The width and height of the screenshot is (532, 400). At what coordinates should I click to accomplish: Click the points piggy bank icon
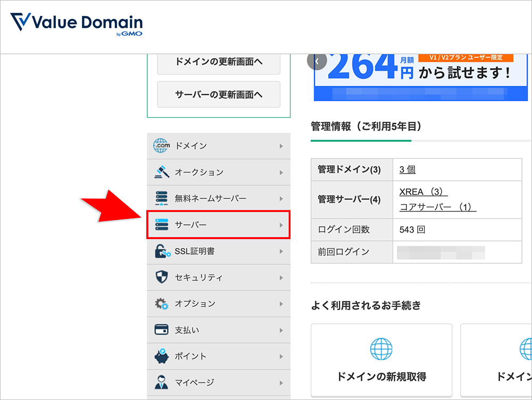[x=162, y=356]
